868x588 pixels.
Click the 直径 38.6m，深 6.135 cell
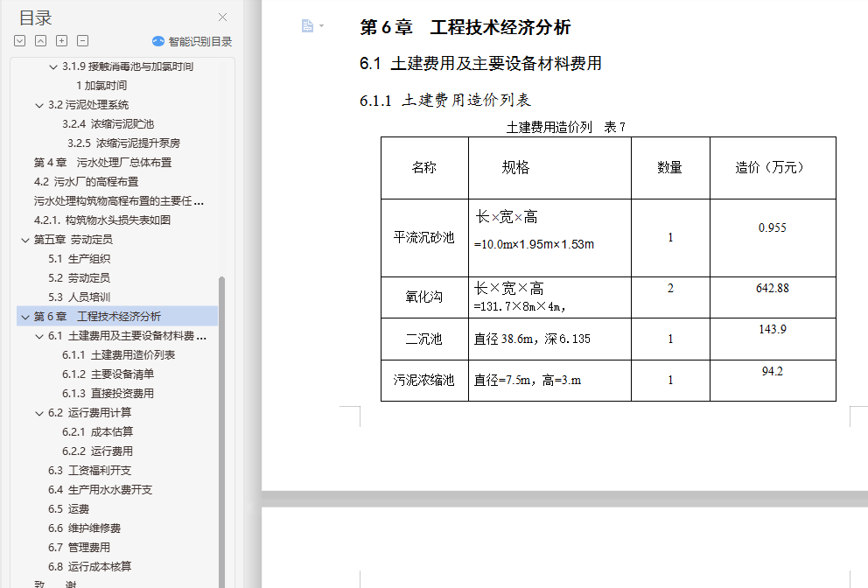point(549,339)
